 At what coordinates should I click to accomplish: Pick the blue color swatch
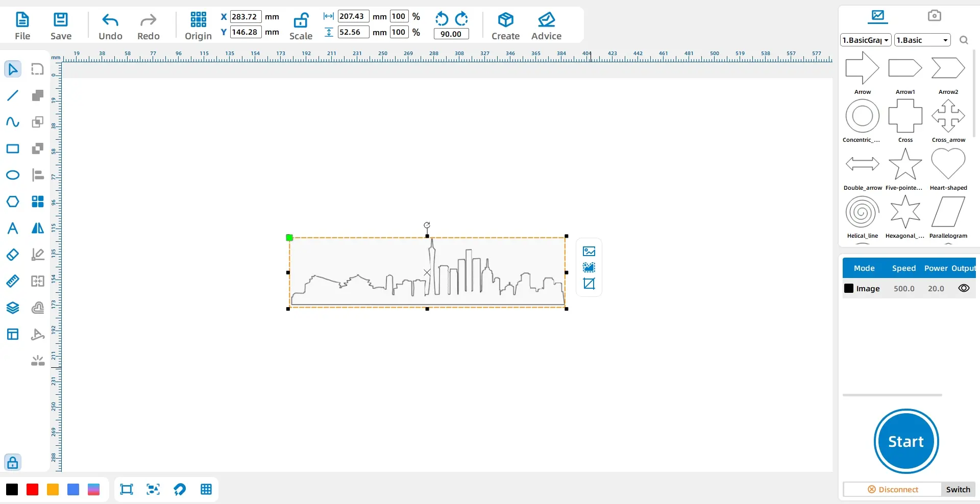[73, 490]
